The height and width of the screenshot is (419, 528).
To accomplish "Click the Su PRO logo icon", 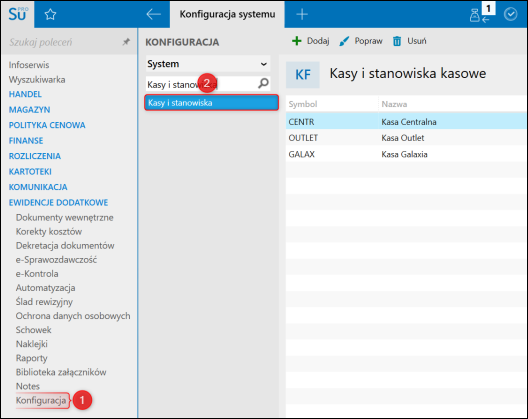I will click(x=18, y=14).
